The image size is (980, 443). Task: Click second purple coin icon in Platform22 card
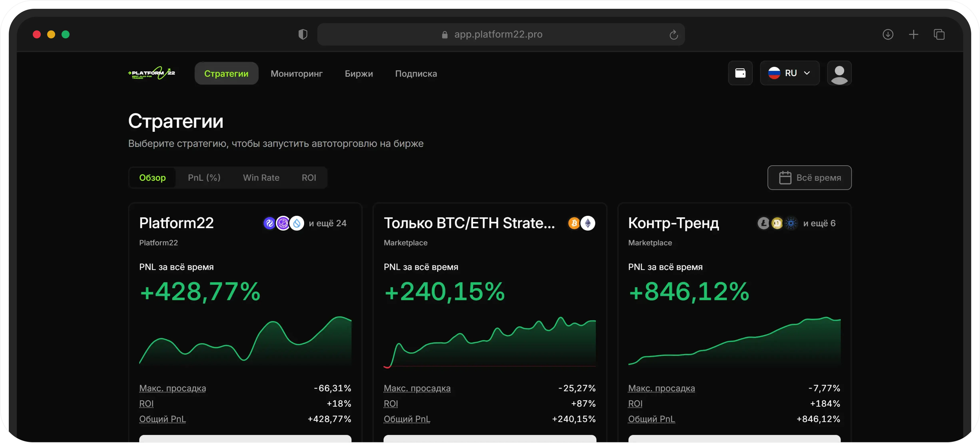283,223
